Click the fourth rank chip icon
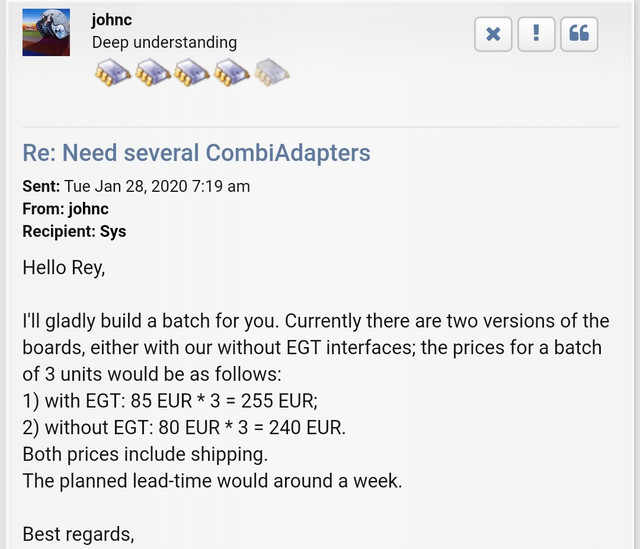The width and height of the screenshot is (640, 549). 231,72
